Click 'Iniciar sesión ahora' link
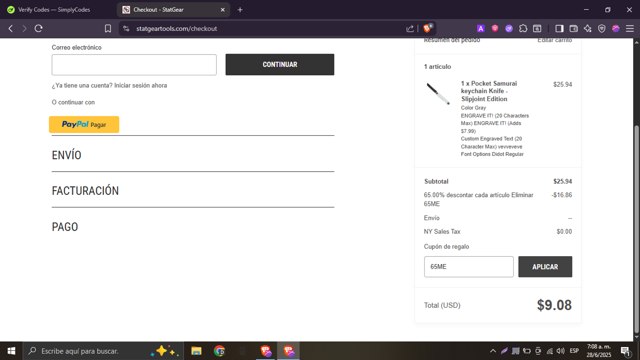The image size is (640, 360). point(140,85)
